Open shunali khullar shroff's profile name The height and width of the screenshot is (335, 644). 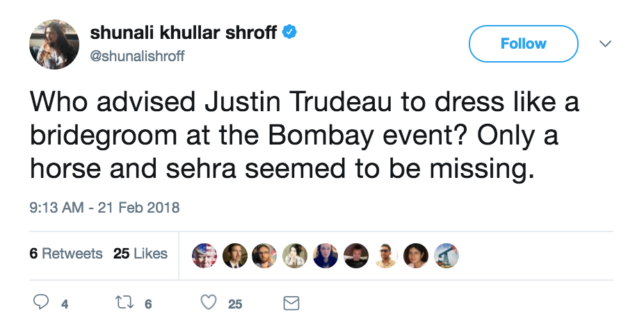pyautogui.click(x=184, y=33)
